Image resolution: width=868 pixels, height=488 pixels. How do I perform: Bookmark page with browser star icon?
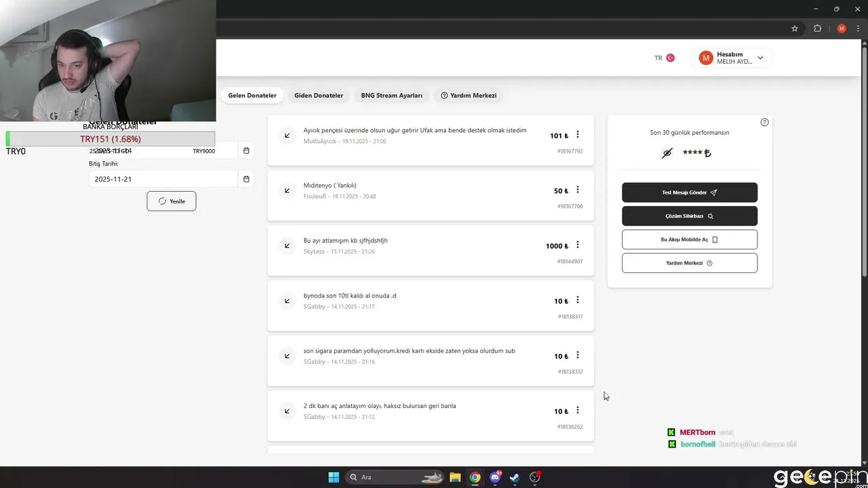click(795, 28)
